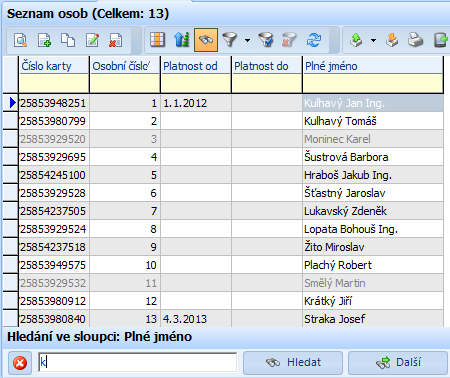Image resolution: width=450 pixels, height=378 pixels.
Task: Click the search text input field
Action: [x=137, y=362]
